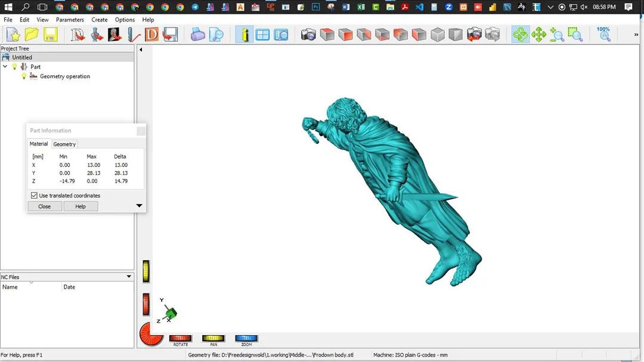Toggle the plus-minus magnifier zoom mode
The image size is (644, 362).
coord(557,35)
